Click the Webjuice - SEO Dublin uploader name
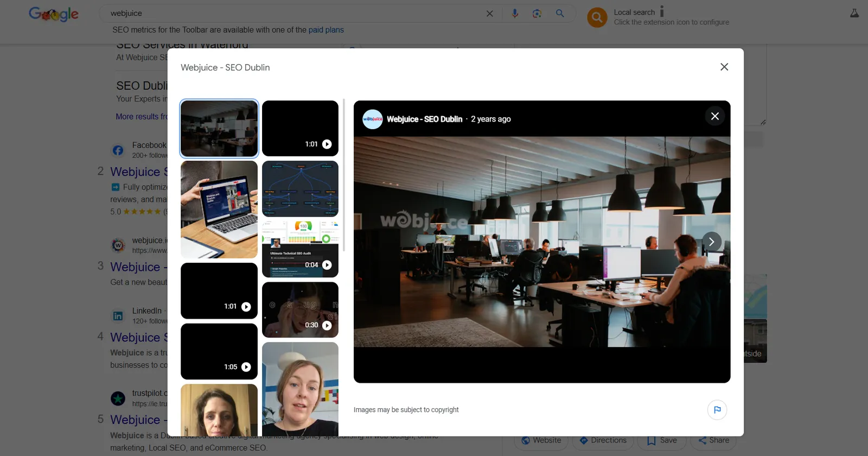The height and width of the screenshot is (456, 868). click(424, 119)
